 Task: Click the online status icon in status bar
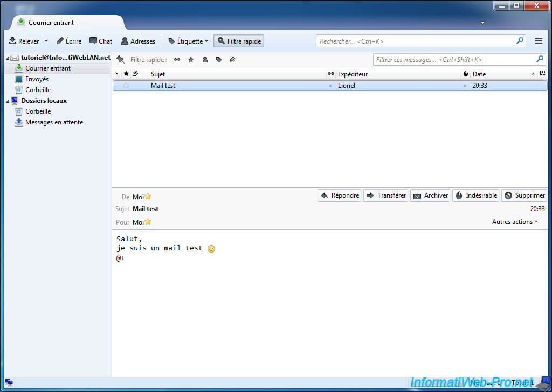click(9, 382)
